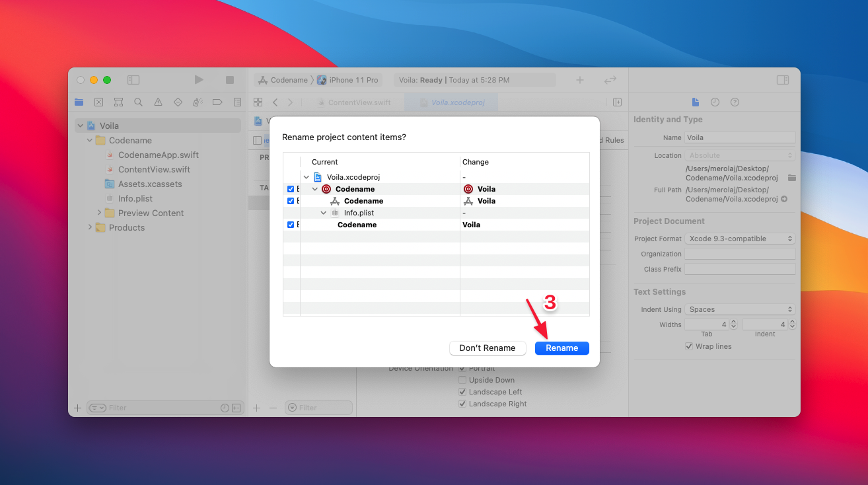Switch to ContentView.swift tab
Screen dimensions: 868x485
coord(354,102)
